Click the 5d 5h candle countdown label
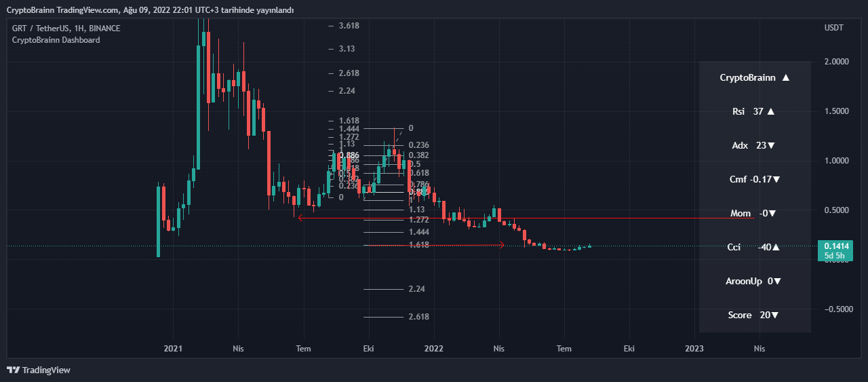Viewport: 868px width, 382px height. tap(834, 256)
